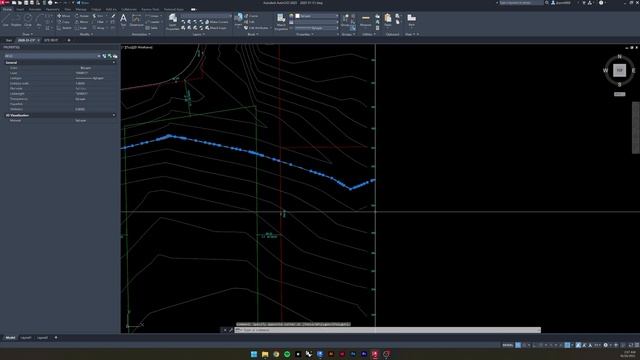Click the vertical navigation bar at right edge

pos(636,128)
